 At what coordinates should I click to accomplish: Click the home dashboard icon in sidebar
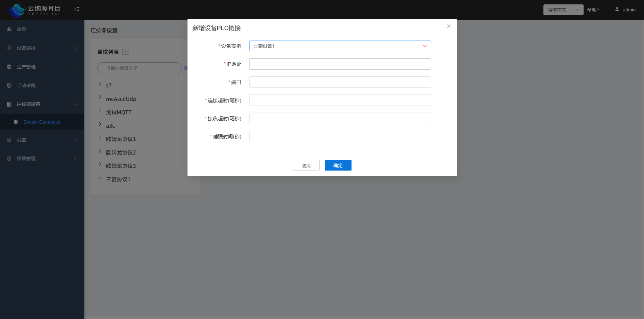point(9,29)
